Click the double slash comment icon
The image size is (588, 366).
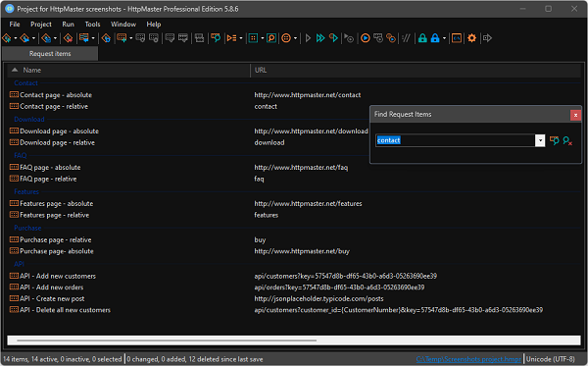(x=406, y=38)
